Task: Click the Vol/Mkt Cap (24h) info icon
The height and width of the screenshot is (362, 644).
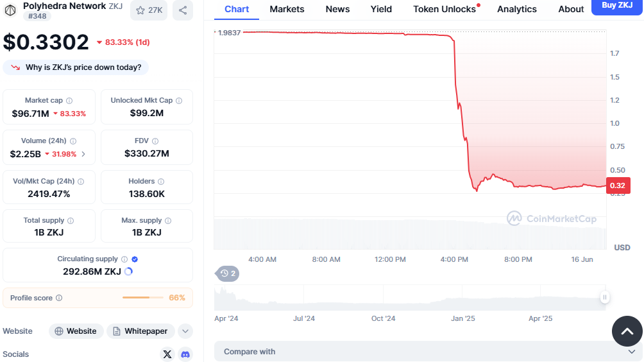Action: tap(81, 181)
